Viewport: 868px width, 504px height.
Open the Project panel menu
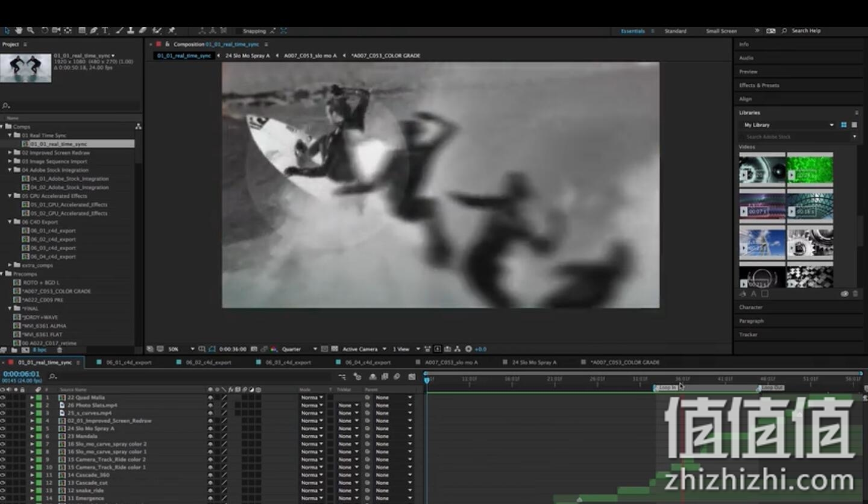pyautogui.click(x=25, y=45)
